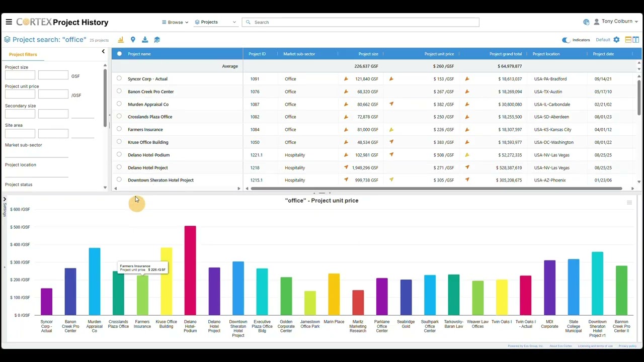Open the Site area unit dropdown
The width and height of the screenshot is (644, 362).
pyautogui.click(x=83, y=134)
